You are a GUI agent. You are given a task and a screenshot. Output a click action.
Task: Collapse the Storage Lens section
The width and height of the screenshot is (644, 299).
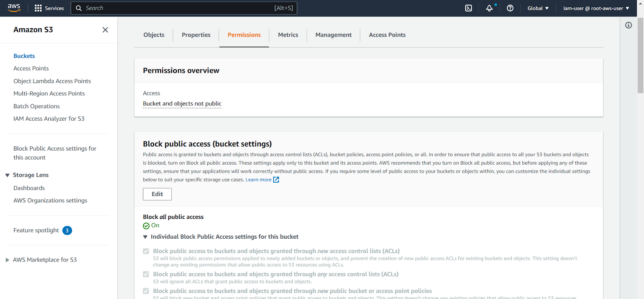7,175
